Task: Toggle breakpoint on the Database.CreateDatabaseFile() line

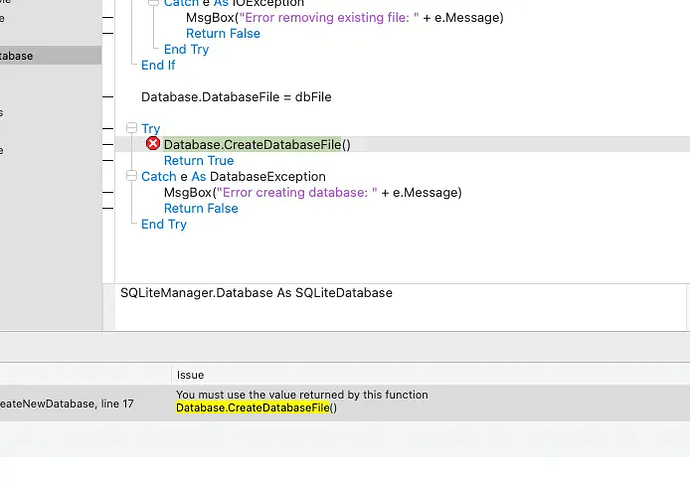Action: 108,145
